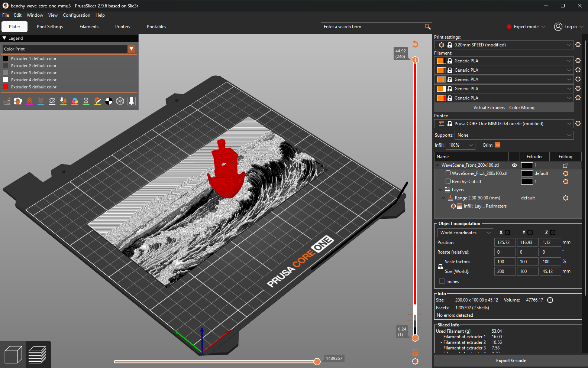Toggle the center of gravity icon

[109, 101]
